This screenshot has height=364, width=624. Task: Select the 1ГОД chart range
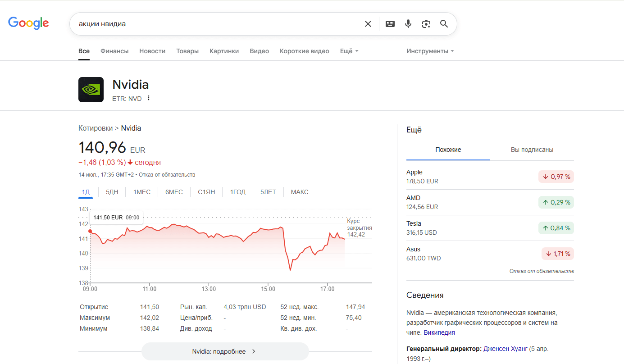238,192
